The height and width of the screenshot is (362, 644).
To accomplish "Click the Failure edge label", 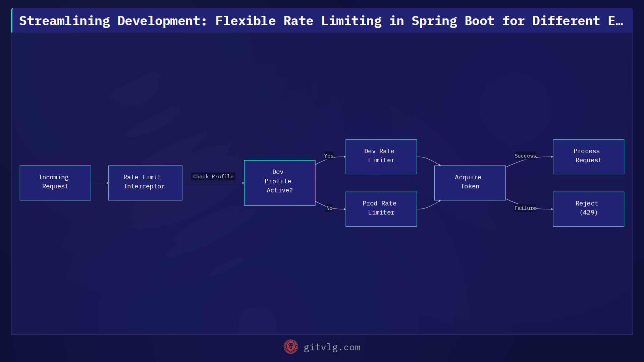I will click(x=525, y=208).
